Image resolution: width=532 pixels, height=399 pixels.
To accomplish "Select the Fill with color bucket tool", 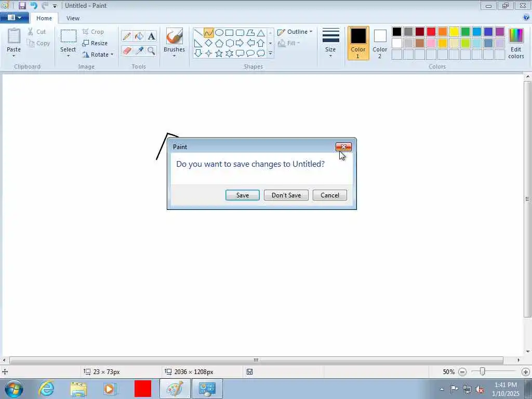I will [139, 36].
